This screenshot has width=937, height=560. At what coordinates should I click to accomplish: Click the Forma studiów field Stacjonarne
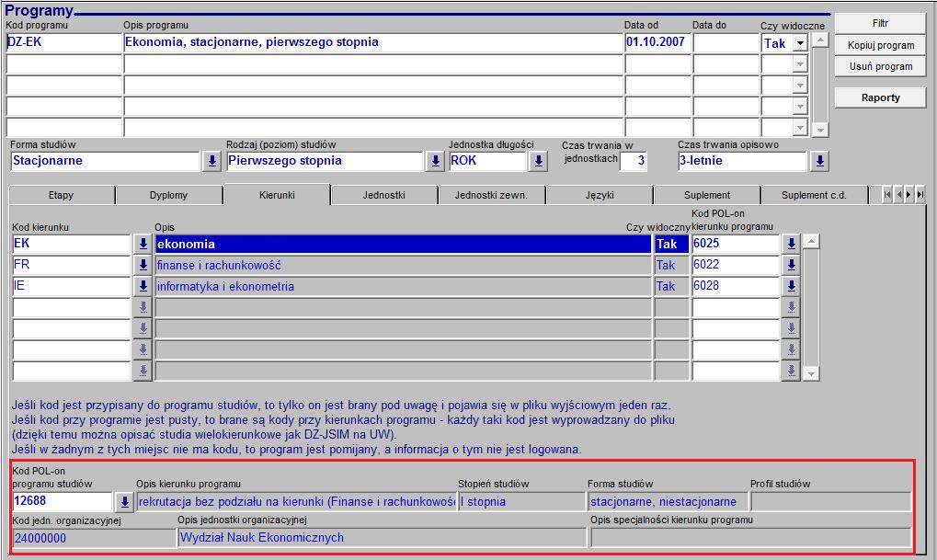tap(105, 161)
